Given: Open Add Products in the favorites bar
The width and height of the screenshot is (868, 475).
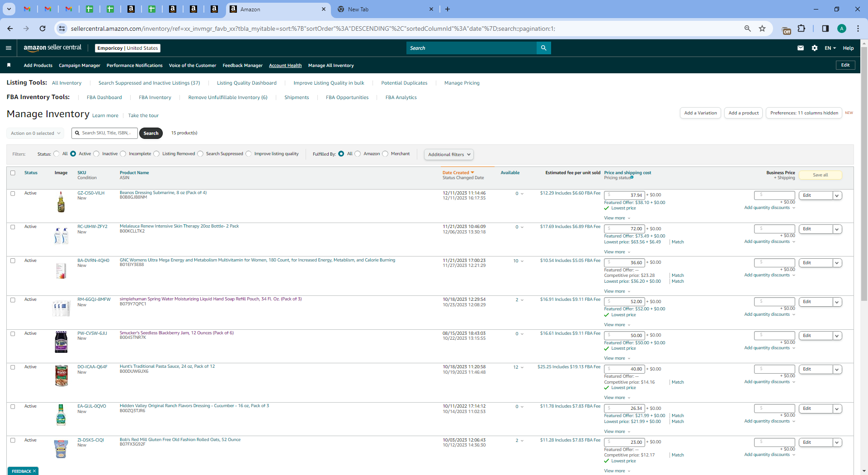Looking at the screenshot, I should (38, 66).
